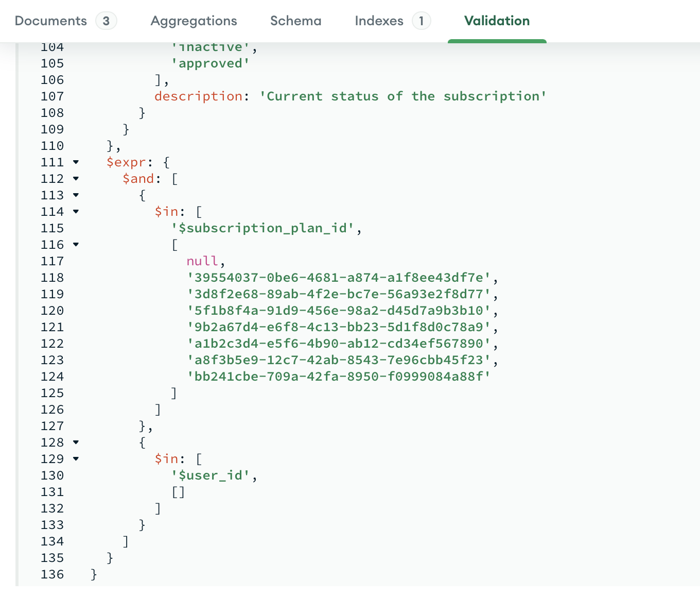Fold the $and array at line 112
The width and height of the screenshot is (700, 614).
click(x=76, y=179)
